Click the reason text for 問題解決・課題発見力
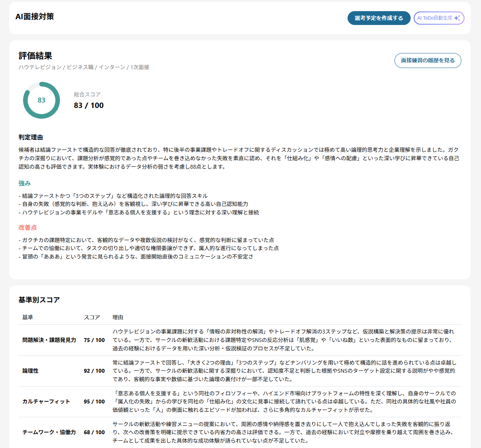This screenshot has width=481, height=448. [283, 340]
